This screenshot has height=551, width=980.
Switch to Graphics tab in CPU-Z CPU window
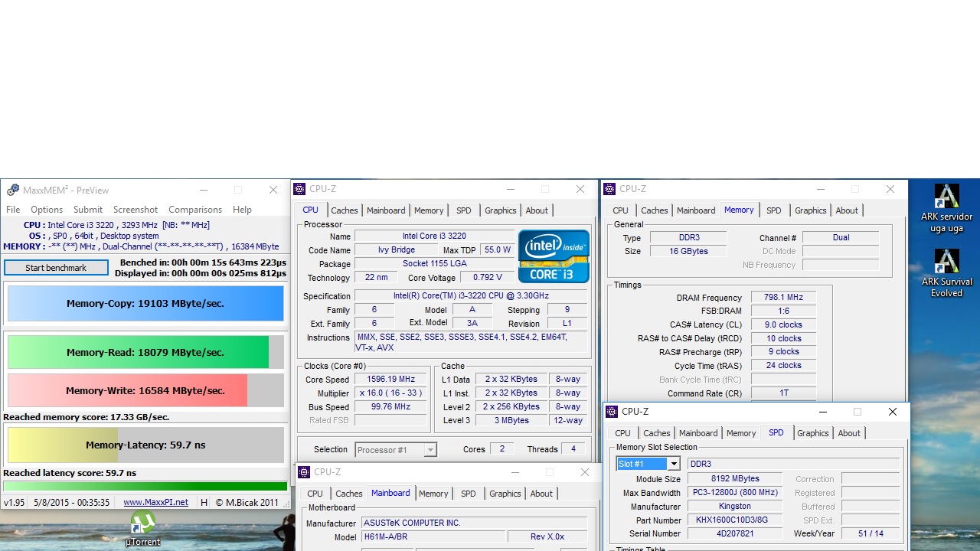pyautogui.click(x=501, y=210)
